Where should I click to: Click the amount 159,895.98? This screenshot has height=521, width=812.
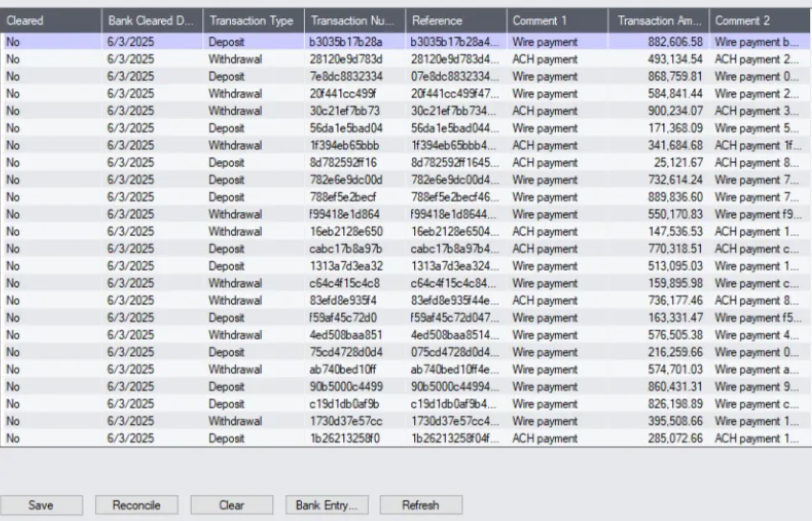(675, 283)
